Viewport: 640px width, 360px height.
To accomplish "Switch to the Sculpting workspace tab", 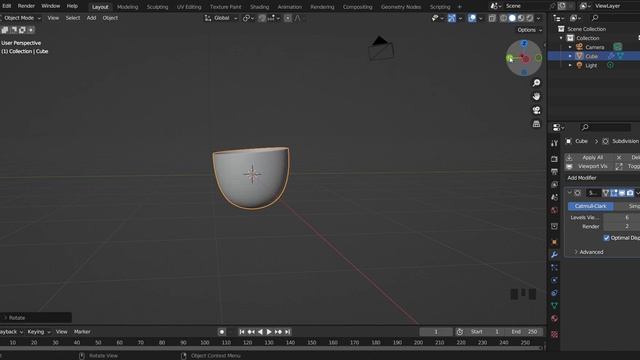I will point(157,7).
